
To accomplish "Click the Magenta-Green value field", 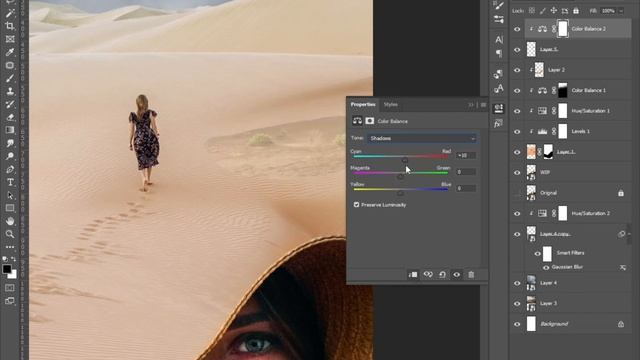I will [x=466, y=172].
